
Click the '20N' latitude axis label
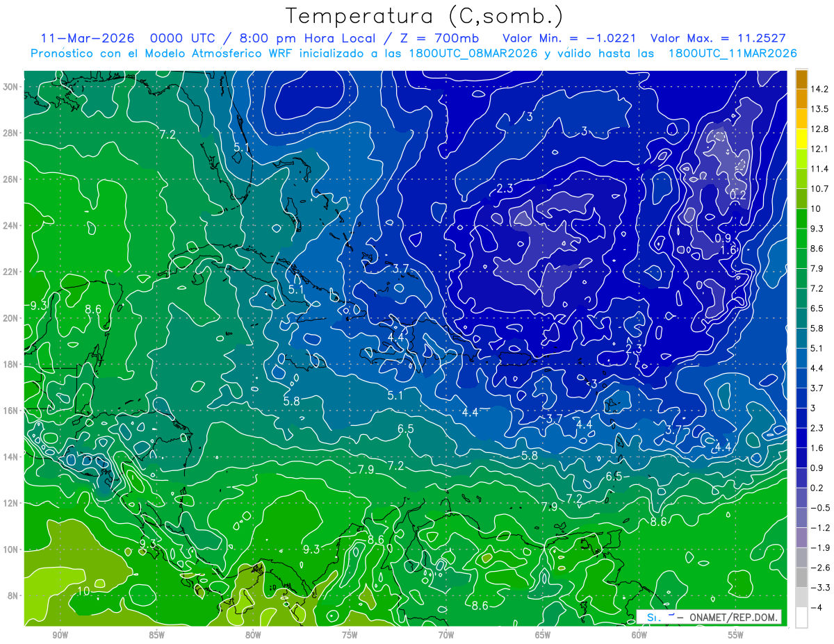tap(11, 318)
